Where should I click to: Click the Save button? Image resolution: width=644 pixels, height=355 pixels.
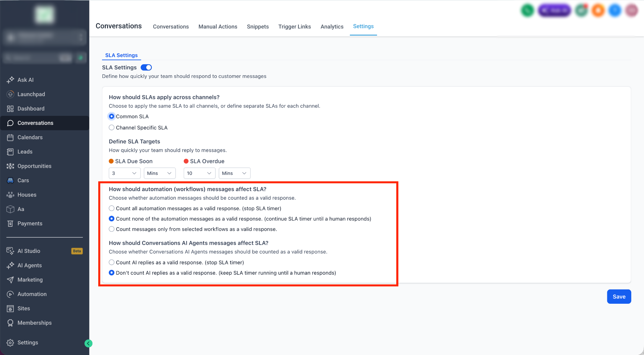coord(619,297)
